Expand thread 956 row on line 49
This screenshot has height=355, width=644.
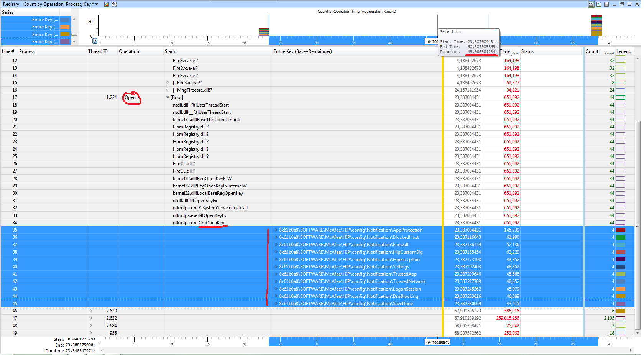point(91,333)
